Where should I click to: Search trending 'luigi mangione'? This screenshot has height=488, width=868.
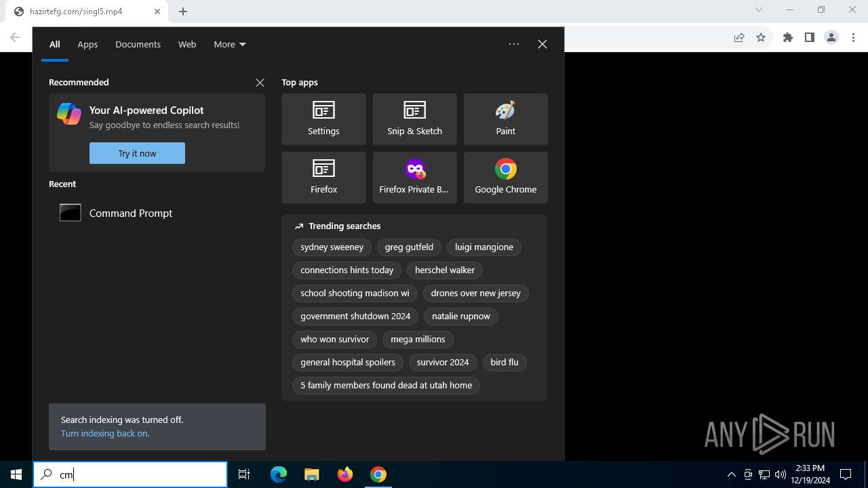tap(484, 247)
